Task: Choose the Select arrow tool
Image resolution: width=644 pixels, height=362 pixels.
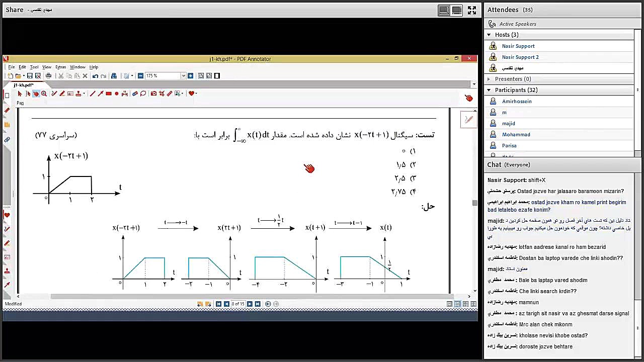Action: tap(20, 94)
